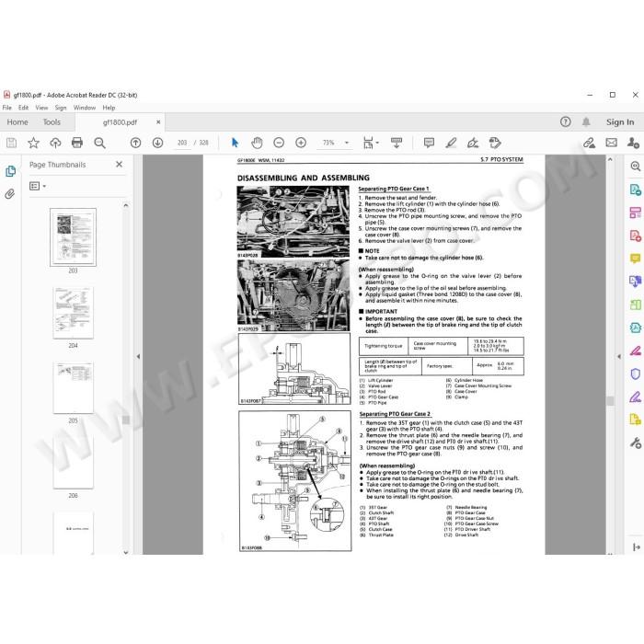Add a comment with the note icon

click(x=429, y=143)
